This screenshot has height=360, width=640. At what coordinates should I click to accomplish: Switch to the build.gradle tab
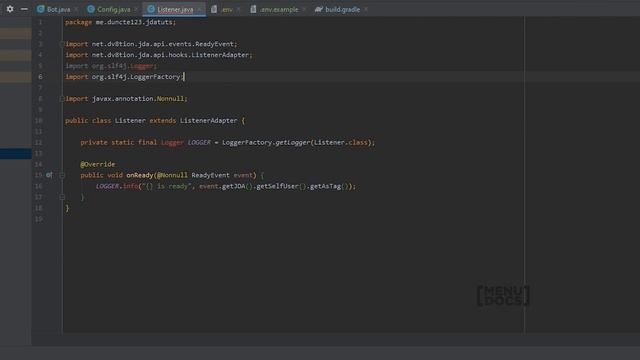(x=342, y=9)
